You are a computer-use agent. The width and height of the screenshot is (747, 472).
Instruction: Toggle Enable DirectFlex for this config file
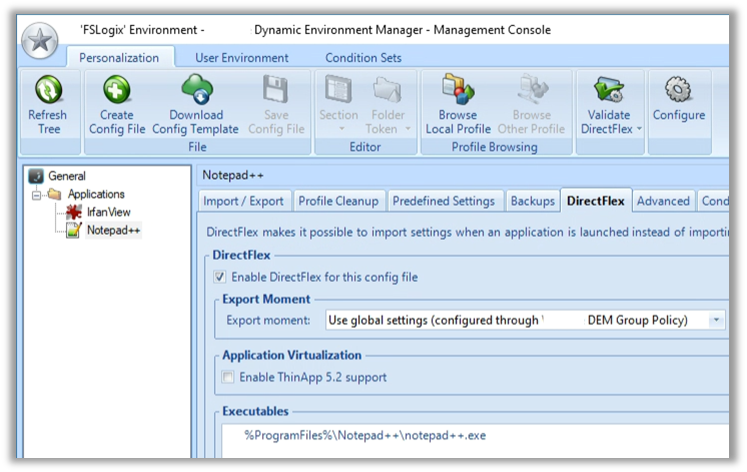pos(220,277)
